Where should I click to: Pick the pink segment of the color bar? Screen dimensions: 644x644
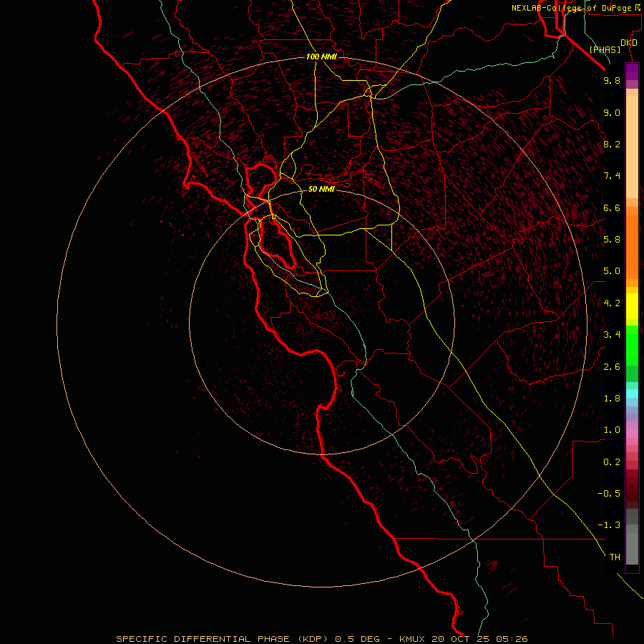click(632, 434)
